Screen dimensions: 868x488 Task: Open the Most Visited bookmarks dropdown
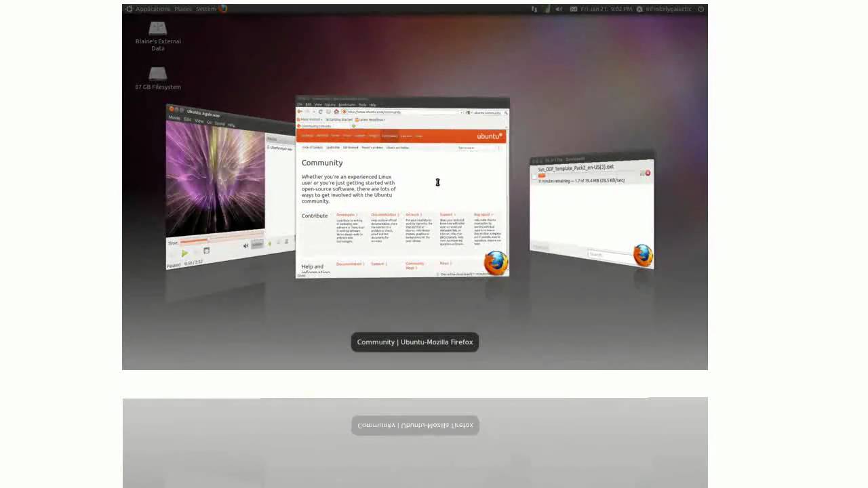[x=310, y=119]
